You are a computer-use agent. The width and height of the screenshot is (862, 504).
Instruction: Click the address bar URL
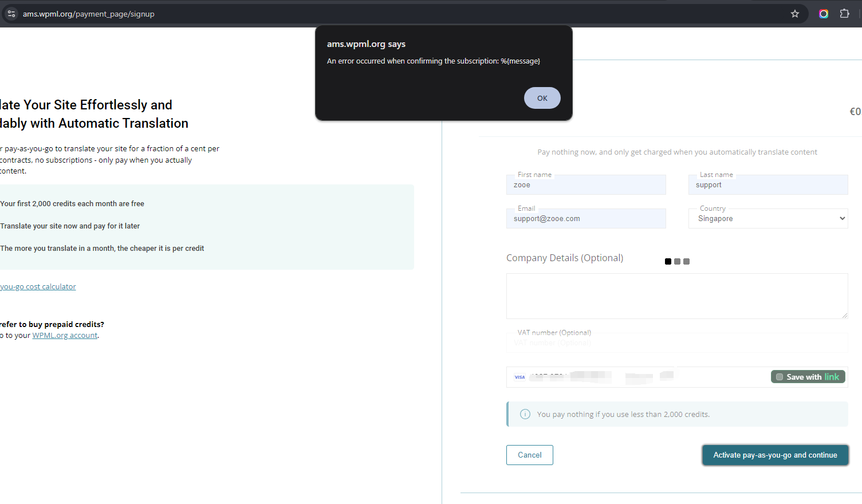(89, 14)
